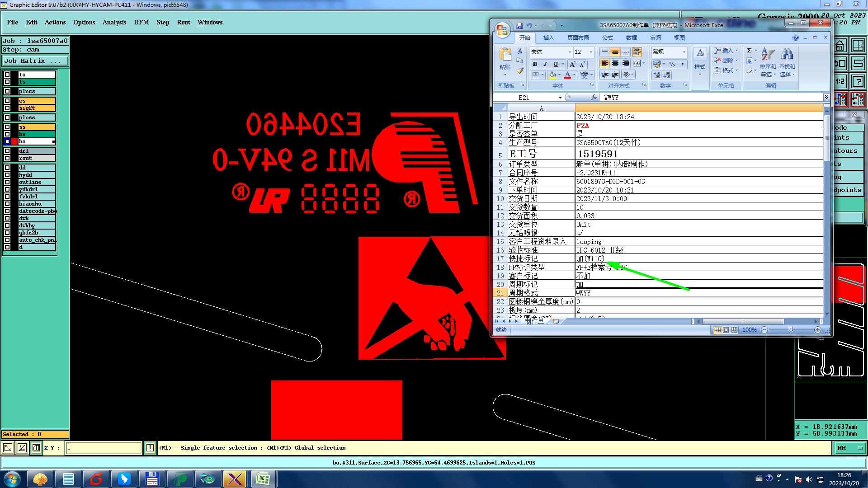Open the Insert cells (插入) dropdown
The height and width of the screenshot is (488, 868).
(x=726, y=51)
